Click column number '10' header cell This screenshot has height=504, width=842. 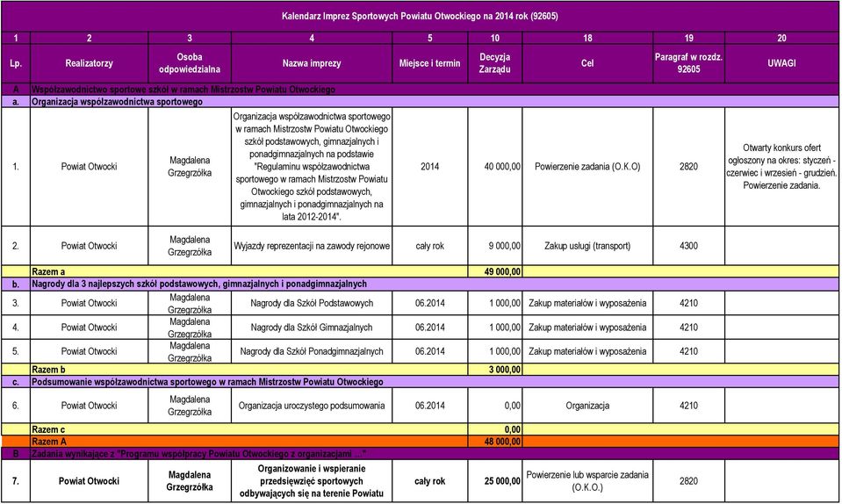pos(494,38)
